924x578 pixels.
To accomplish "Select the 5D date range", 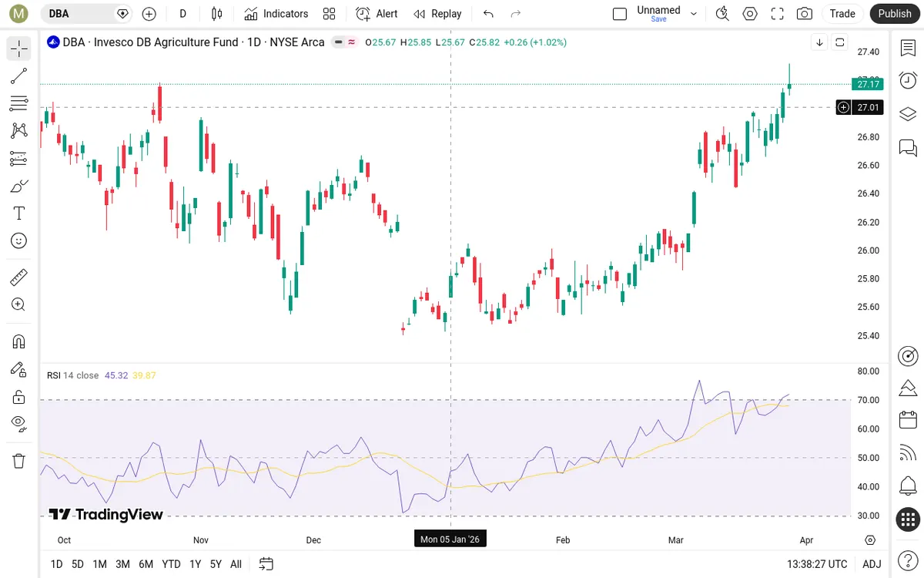I will [x=78, y=564].
